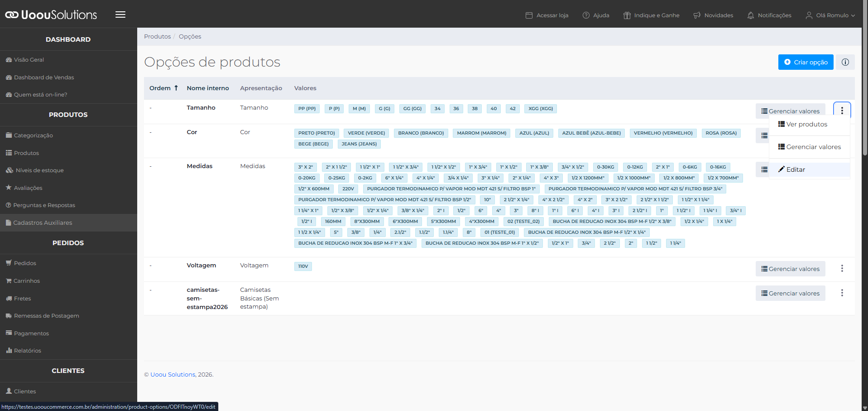Click the PP (PP) size value tag
Screen dimensions: 868x411
[307, 109]
